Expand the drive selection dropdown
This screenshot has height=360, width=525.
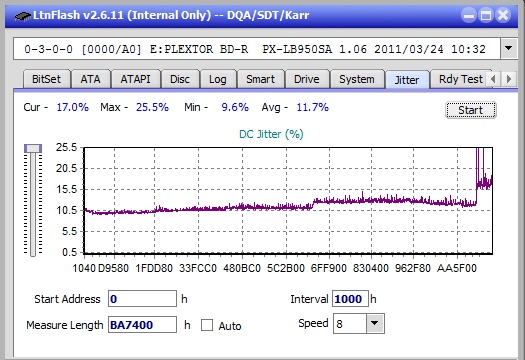[x=509, y=49]
